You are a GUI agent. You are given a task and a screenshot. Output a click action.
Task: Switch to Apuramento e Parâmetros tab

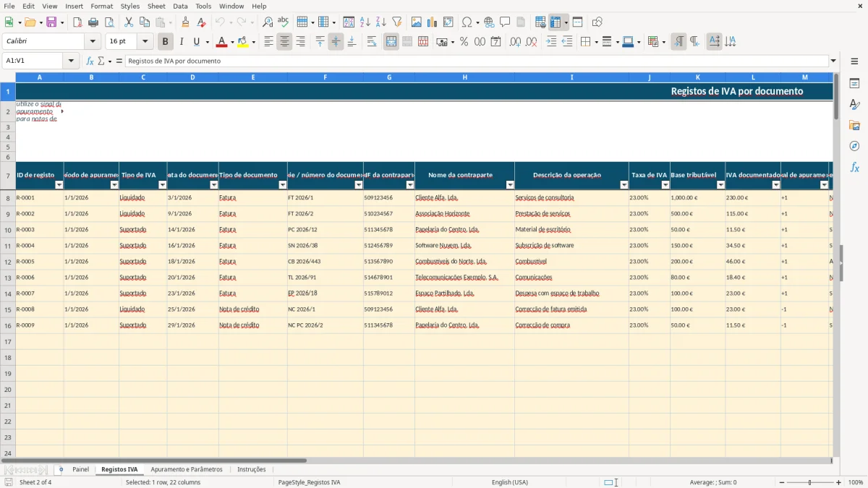(187, 469)
